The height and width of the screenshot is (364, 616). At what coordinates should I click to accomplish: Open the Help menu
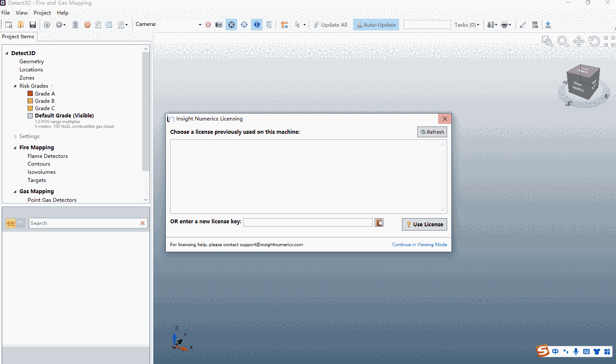63,13
